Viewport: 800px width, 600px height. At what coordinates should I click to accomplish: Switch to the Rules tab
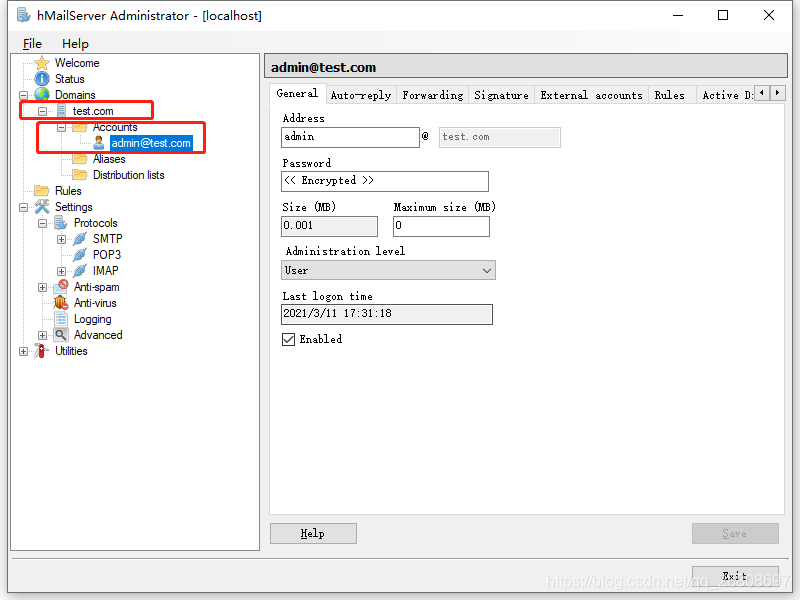click(x=669, y=95)
